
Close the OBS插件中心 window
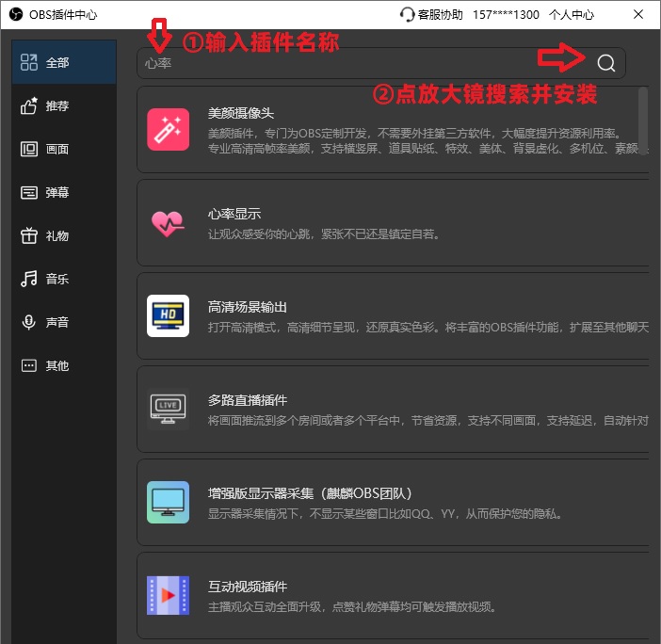[x=637, y=14]
